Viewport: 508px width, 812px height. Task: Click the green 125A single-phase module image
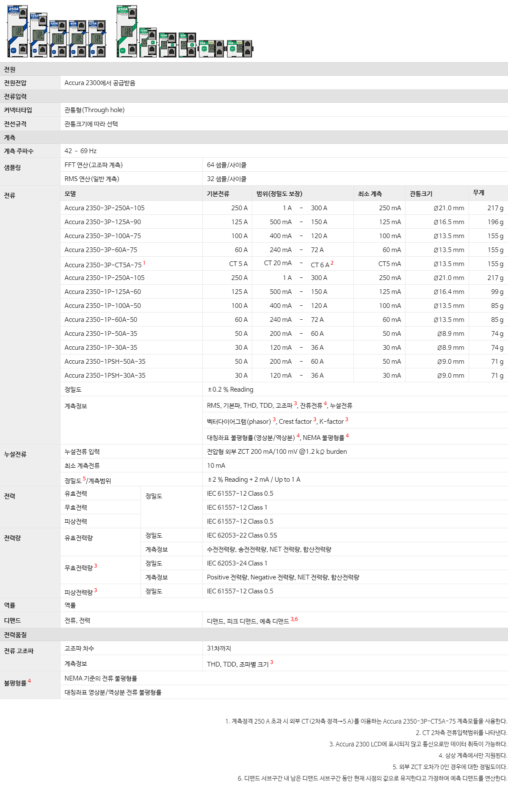pyautogui.click(x=148, y=42)
